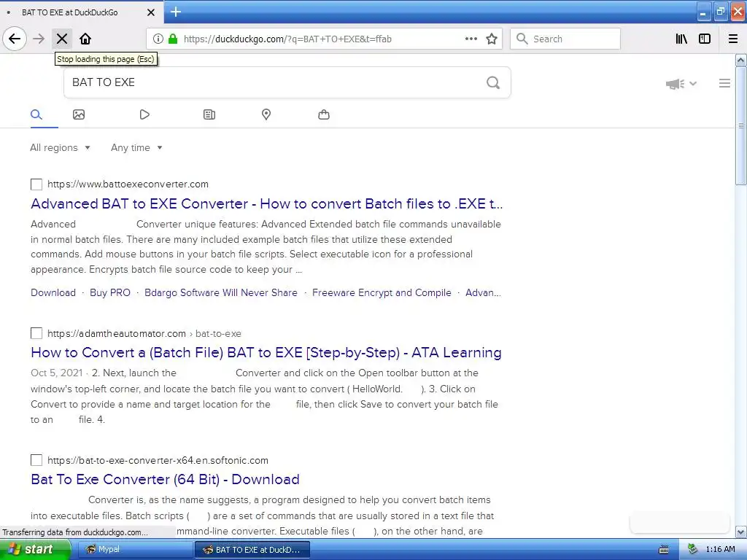
Task: Open Bdargo Software Will Never Share link
Action: click(221, 293)
